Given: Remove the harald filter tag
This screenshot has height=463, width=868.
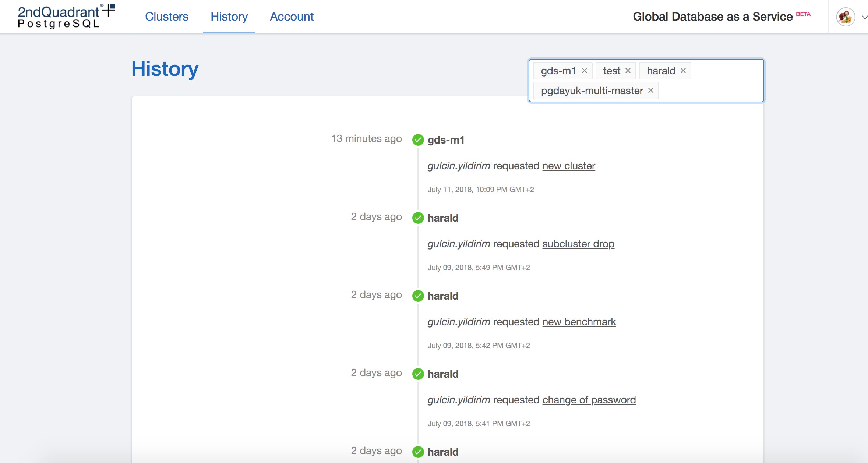Looking at the screenshot, I should (x=683, y=71).
